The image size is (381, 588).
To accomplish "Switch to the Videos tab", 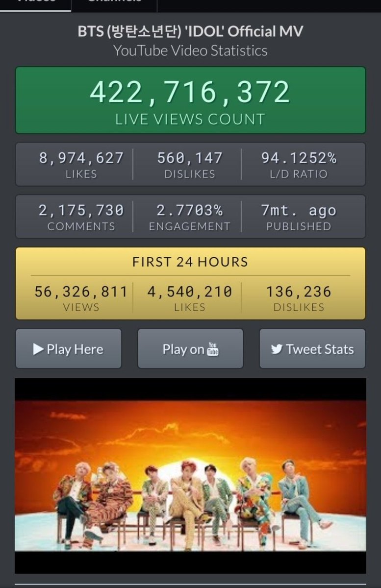I will coord(36,4).
